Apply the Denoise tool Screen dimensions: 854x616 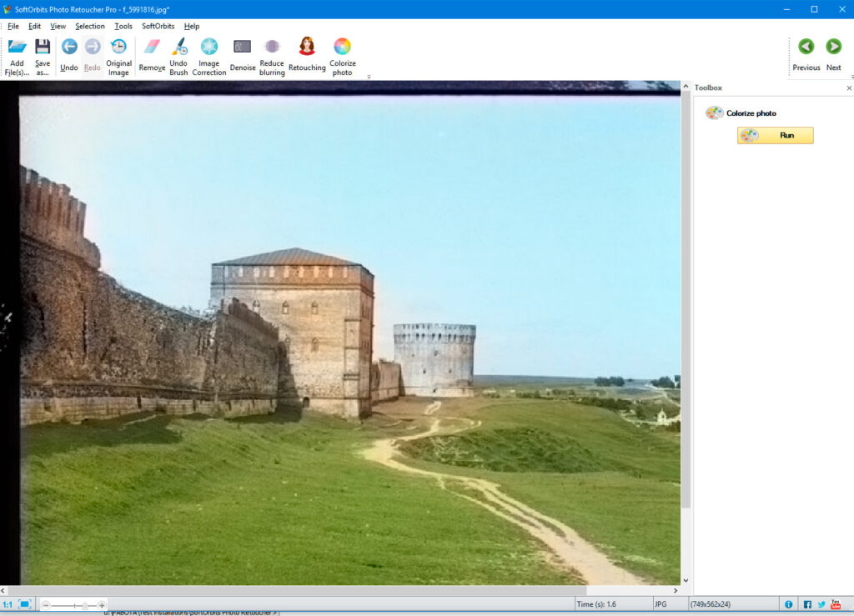(242, 53)
